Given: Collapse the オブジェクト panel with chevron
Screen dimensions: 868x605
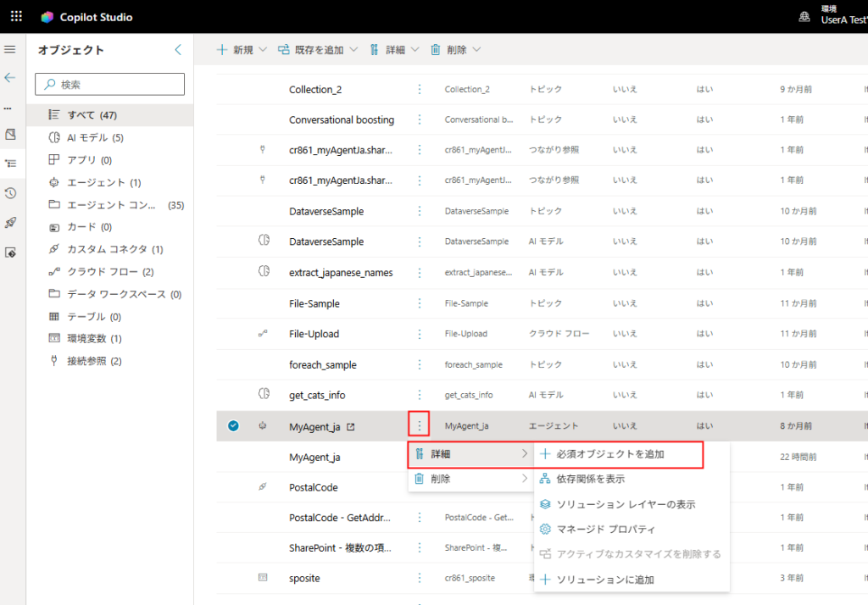Looking at the screenshot, I should 177,50.
